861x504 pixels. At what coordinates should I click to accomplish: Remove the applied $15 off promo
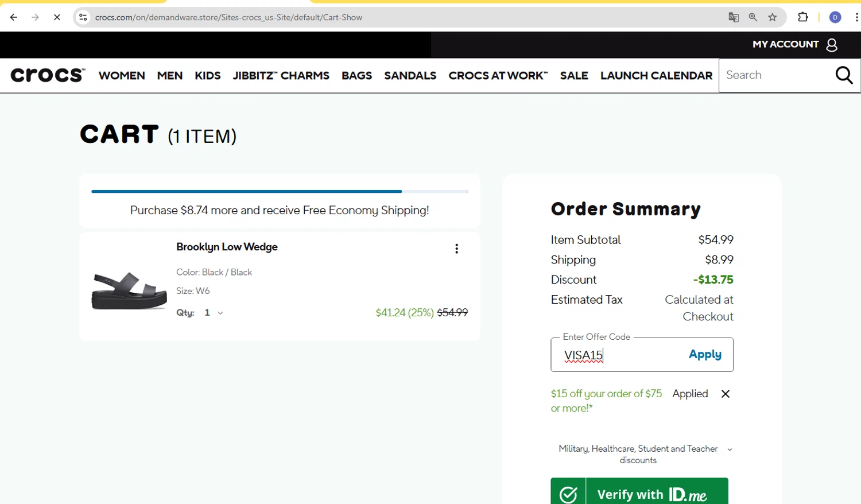click(x=726, y=394)
